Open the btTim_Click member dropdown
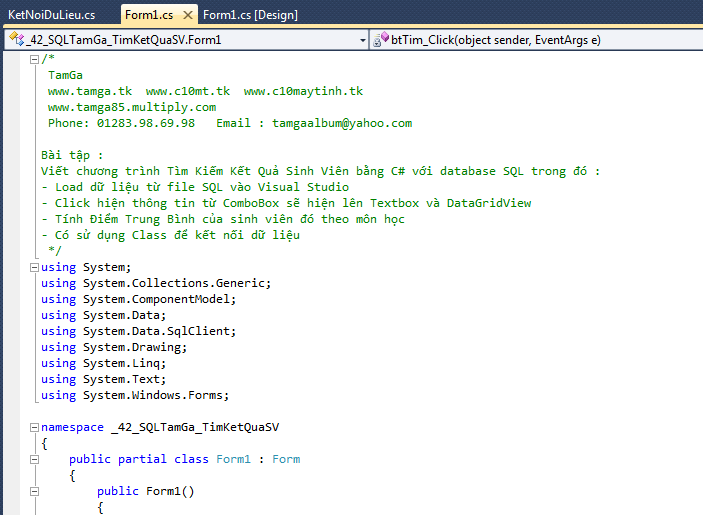The width and height of the screenshot is (703, 515). pyautogui.click(x=536, y=40)
